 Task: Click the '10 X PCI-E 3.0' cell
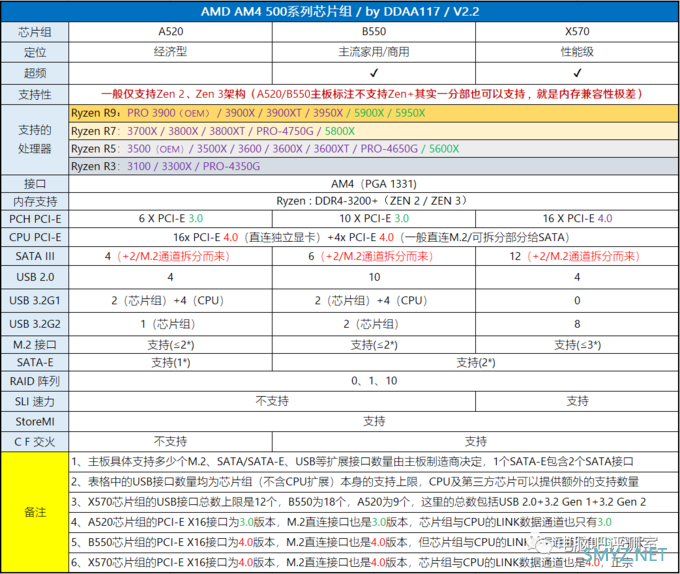[x=374, y=219]
